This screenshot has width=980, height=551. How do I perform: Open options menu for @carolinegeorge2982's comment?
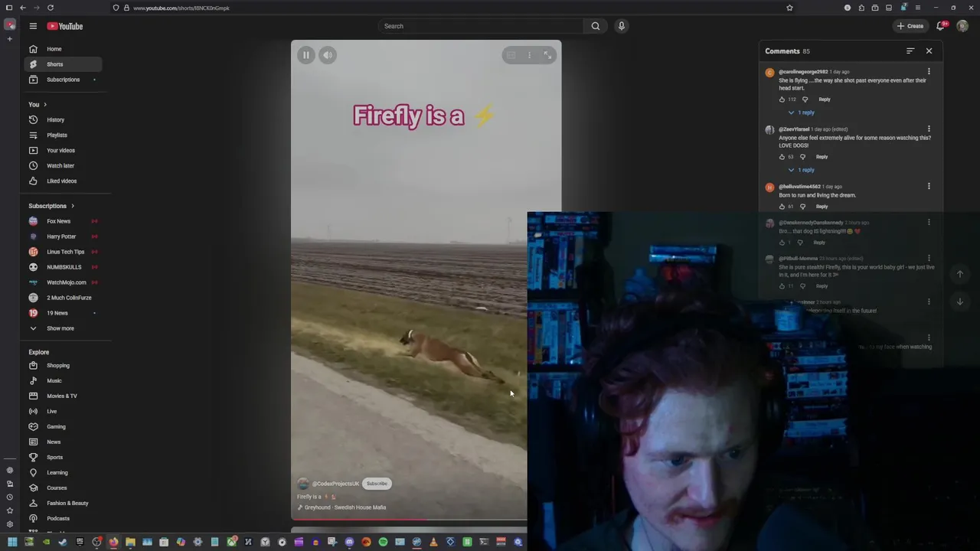click(x=929, y=72)
